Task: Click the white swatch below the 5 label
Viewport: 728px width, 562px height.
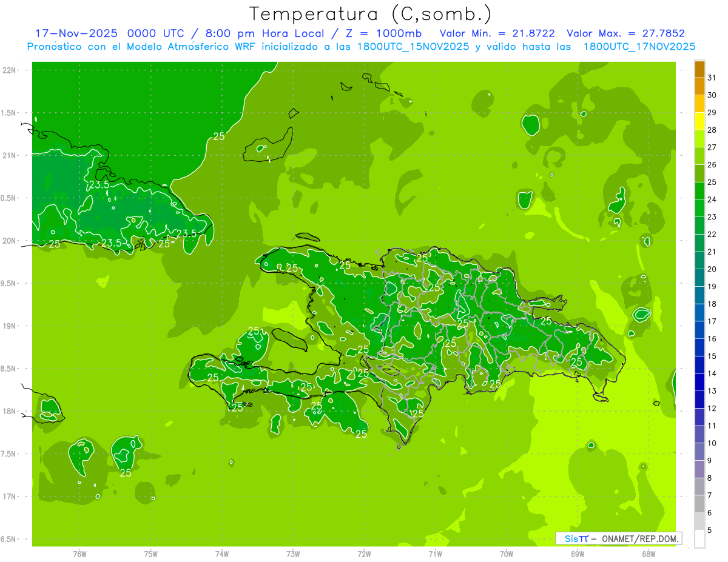Action: [x=699, y=539]
